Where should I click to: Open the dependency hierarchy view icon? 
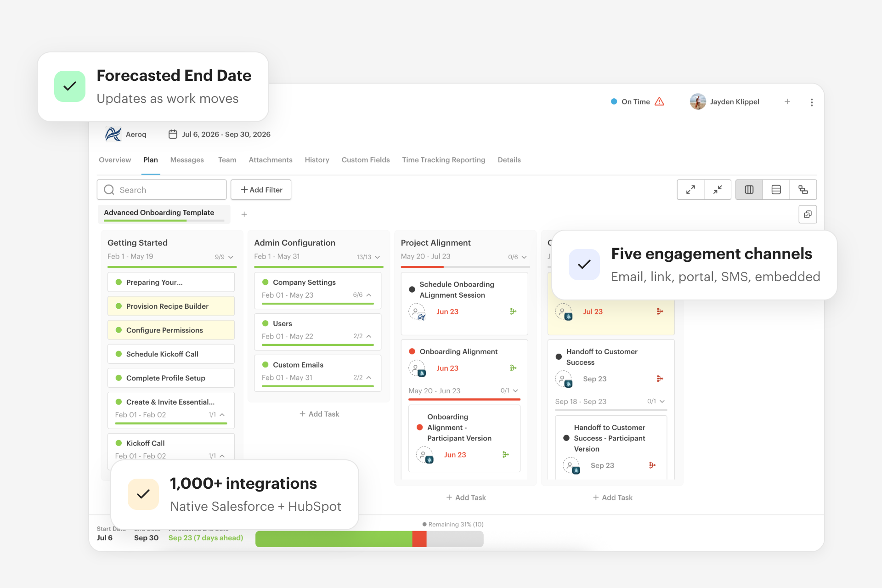coord(803,190)
